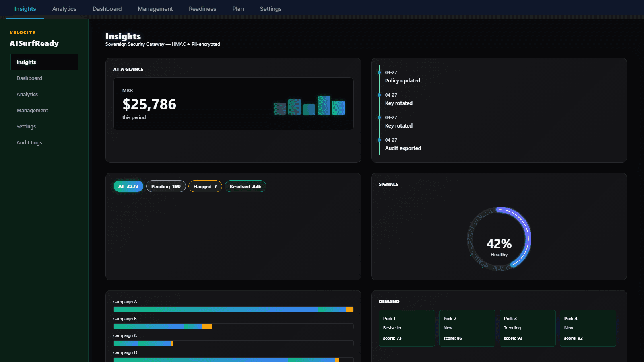Screen dimensions: 644x362
Task: Click the Campaign A label
Action: click(125, 302)
